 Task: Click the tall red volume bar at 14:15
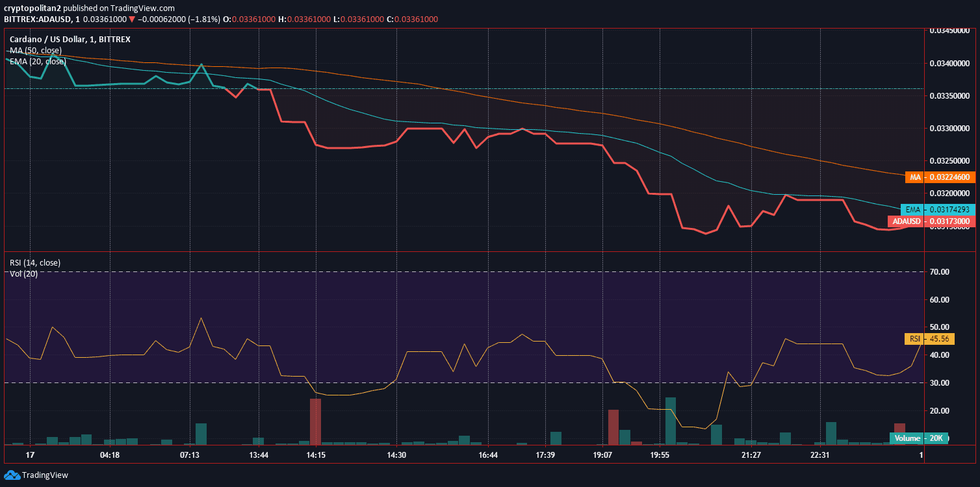point(315,421)
